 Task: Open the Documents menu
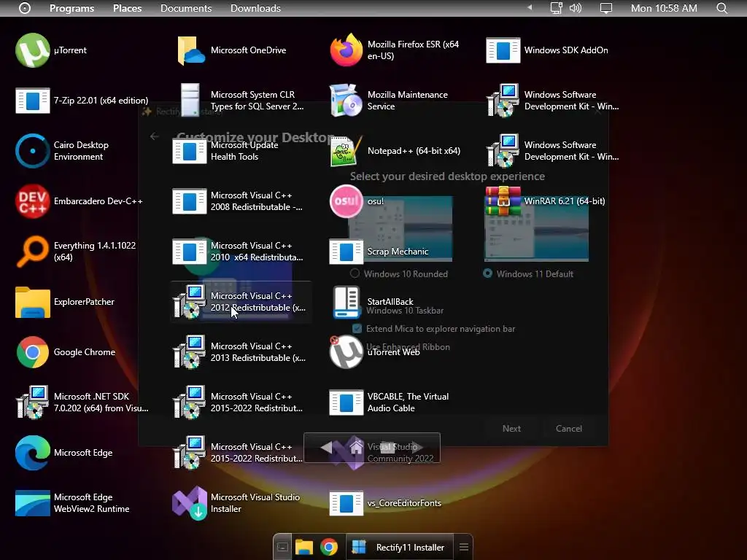tap(186, 8)
